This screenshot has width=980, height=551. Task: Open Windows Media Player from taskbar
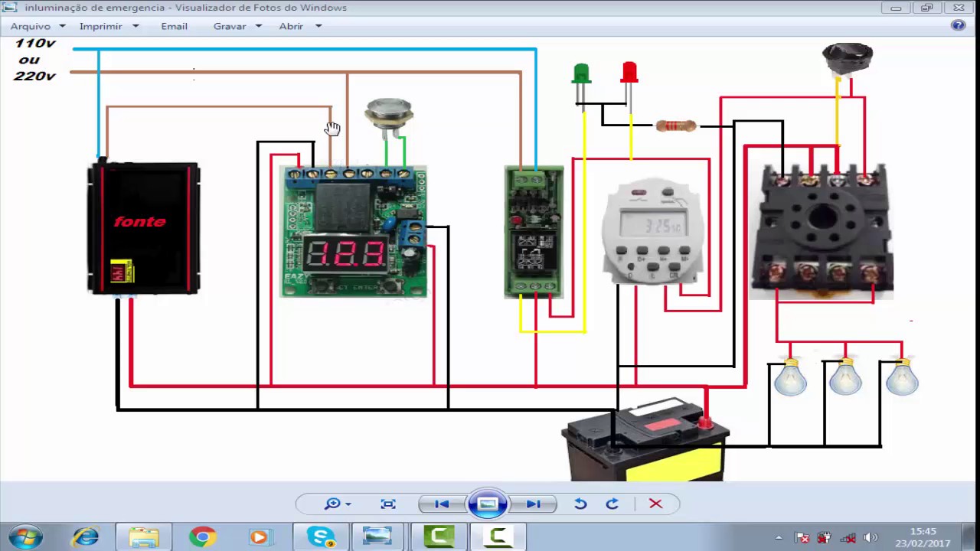[x=260, y=537]
